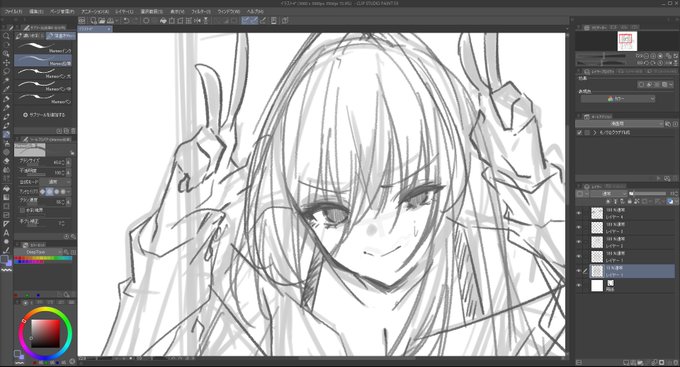Click the Redo arrow in command bar
Image resolution: width=680 pixels, height=367 pixels.
click(x=135, y=20)
